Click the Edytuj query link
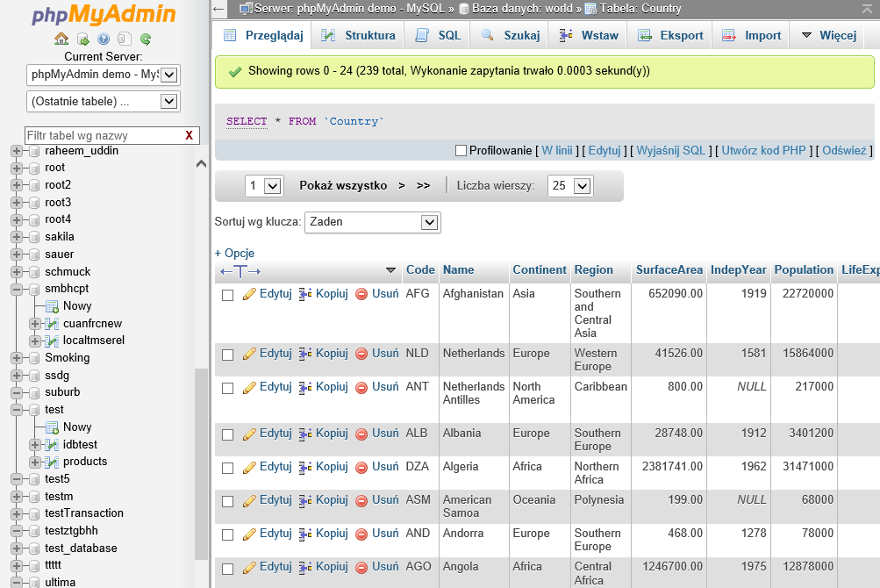 pos(605,150)
